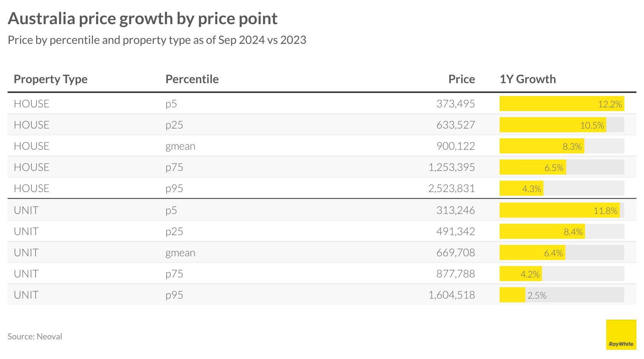Click the Property Type column header

coord(51,79)
